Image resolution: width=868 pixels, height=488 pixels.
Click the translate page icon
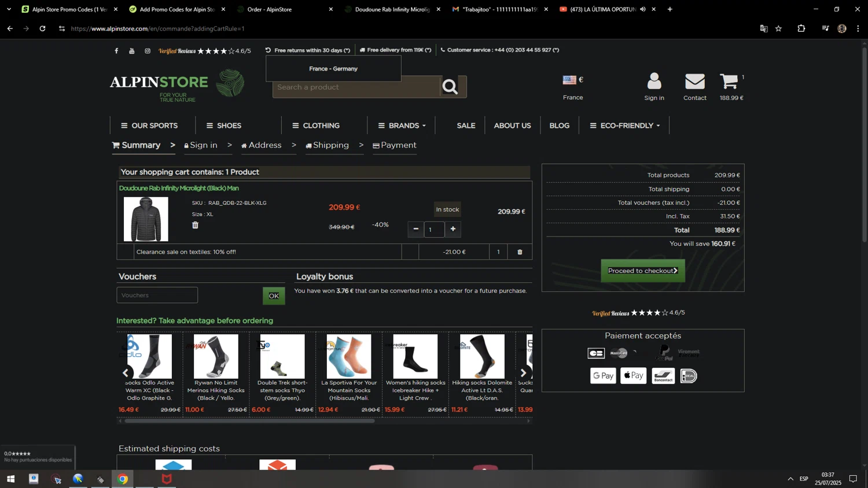pyautogui.click(x=764, y=28)
